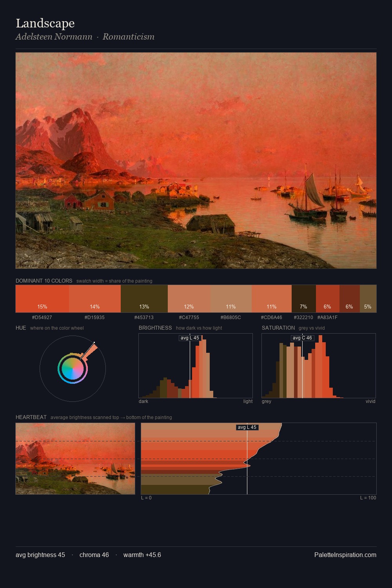Select the 14% swatch #D15935
The height and width of the screenshot is (588, 392).
coord(95,299)
